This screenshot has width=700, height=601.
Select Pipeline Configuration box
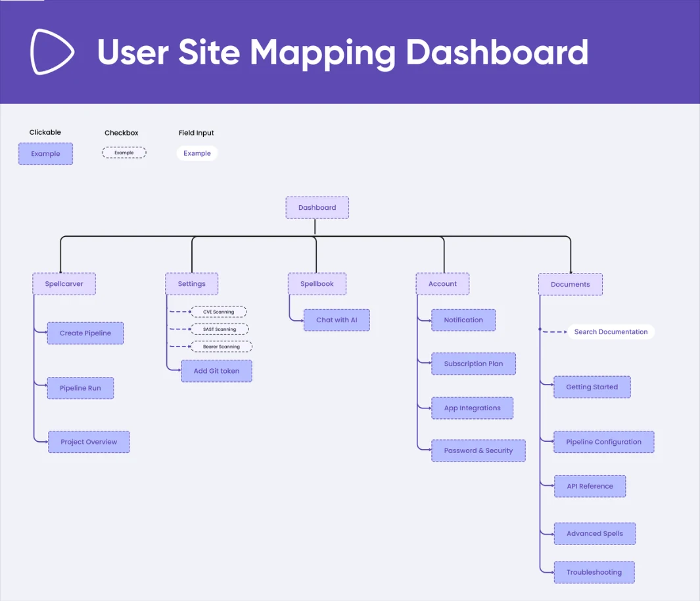click(603, 442)
